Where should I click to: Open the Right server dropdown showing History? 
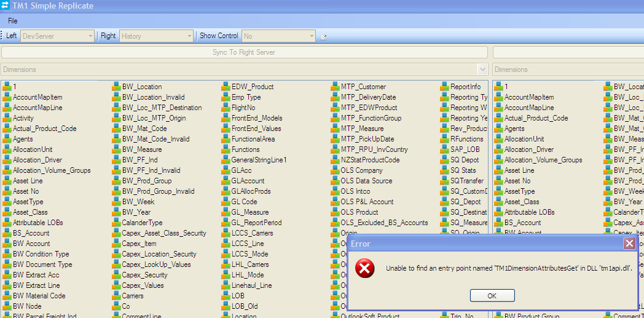(x=156, y=36)
